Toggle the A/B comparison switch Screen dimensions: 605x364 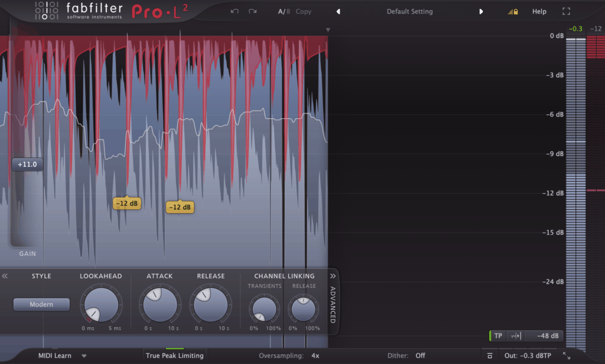coord(284,12)
